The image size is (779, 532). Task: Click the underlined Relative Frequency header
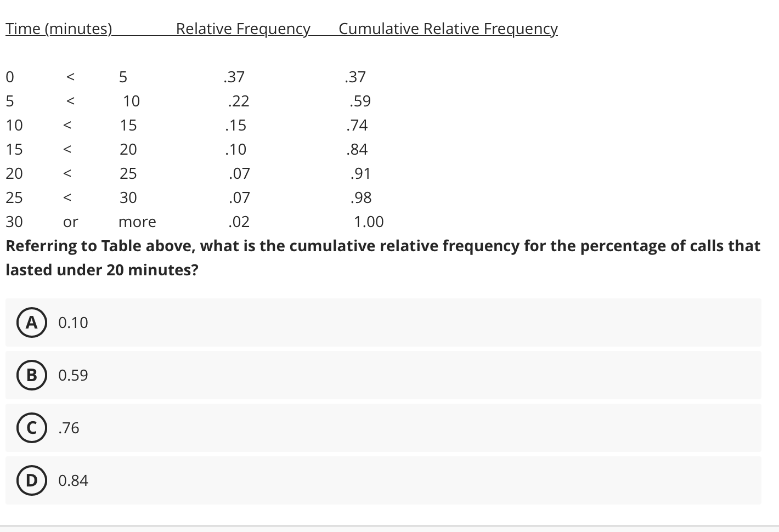click(x=242, y=29)
